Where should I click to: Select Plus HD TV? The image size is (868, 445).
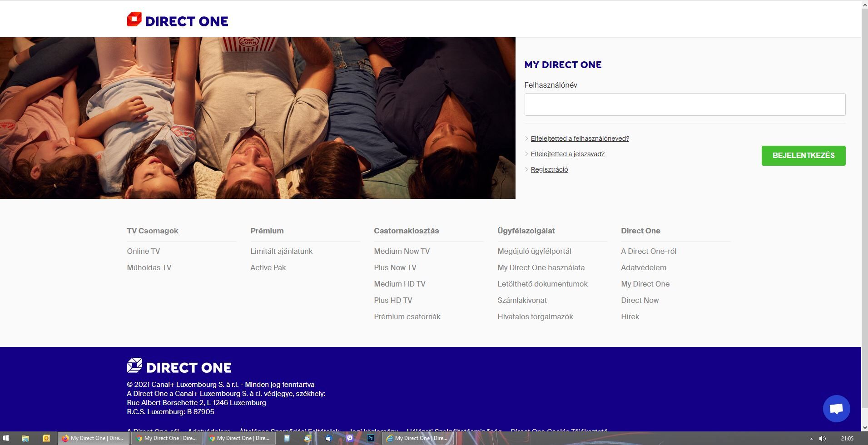click(393, 300)
